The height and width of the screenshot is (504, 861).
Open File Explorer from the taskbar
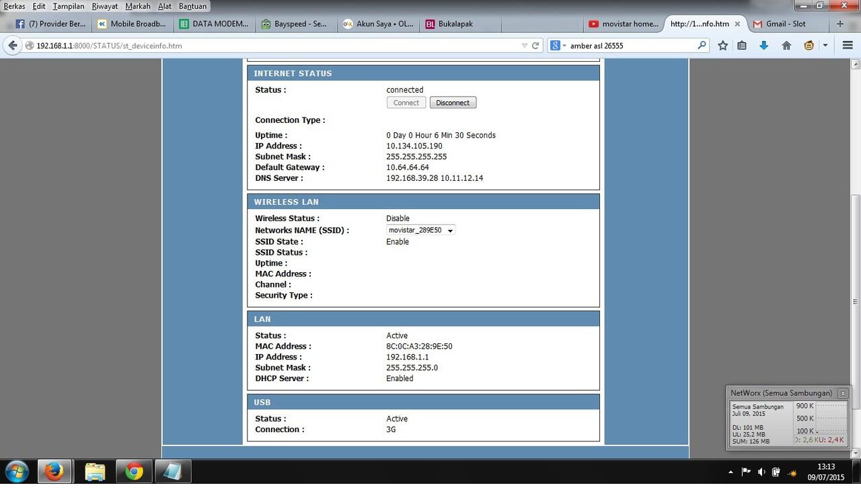96,472
